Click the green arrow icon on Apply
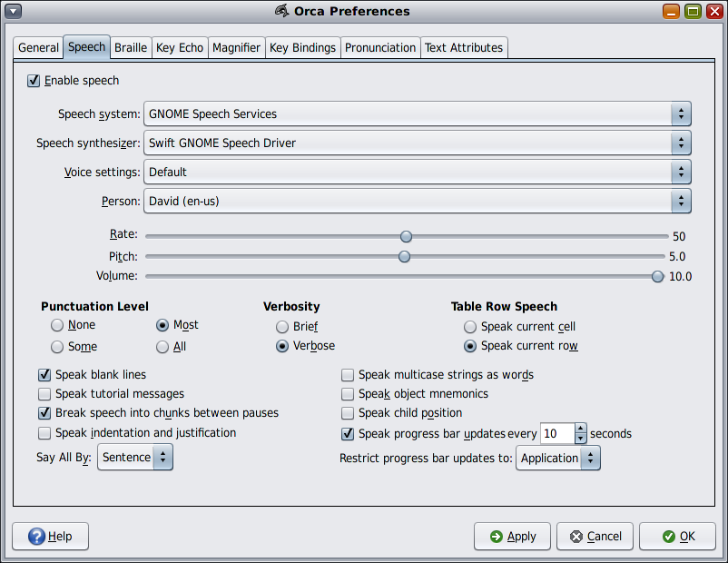The width and height of the screenshot is (728, 563). [496, 537]
